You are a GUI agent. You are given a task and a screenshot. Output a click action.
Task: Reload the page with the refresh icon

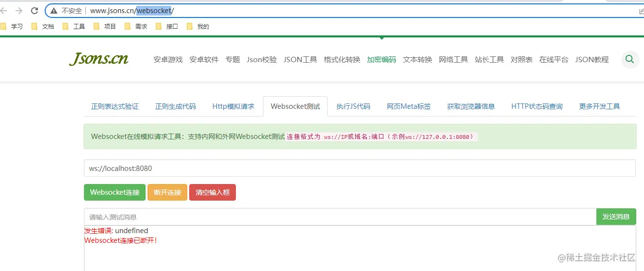point(34,10)
